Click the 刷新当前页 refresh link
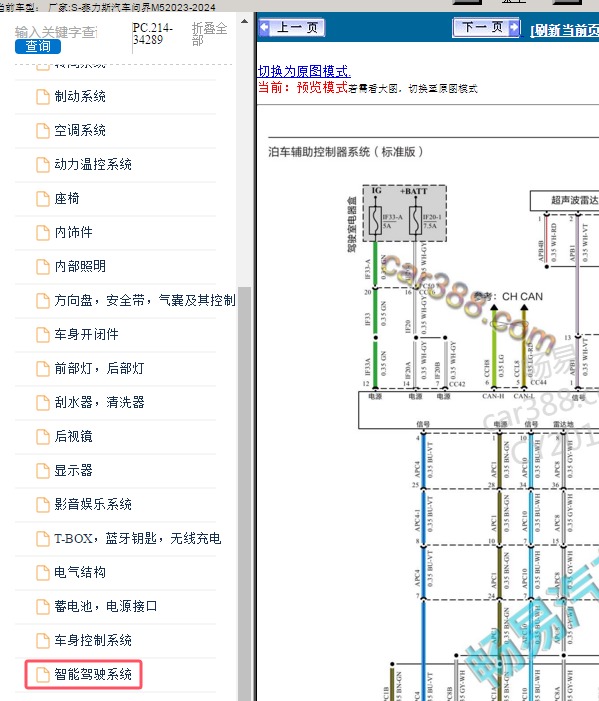The width and height of the screenshot is (599, 701). tap(564, 30)
